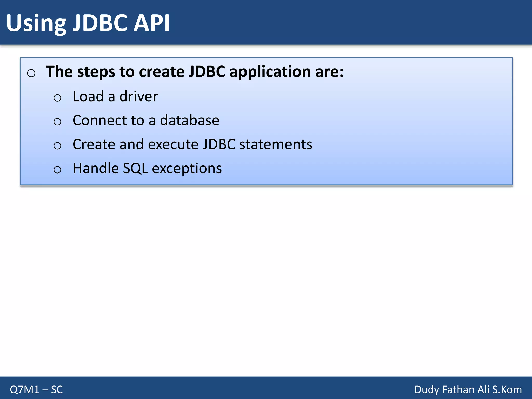Click the 'Dudy Fathan Ali S.Kom' author footer
The width and height of the screenshot is (532, 399).
tap(468, 389)
